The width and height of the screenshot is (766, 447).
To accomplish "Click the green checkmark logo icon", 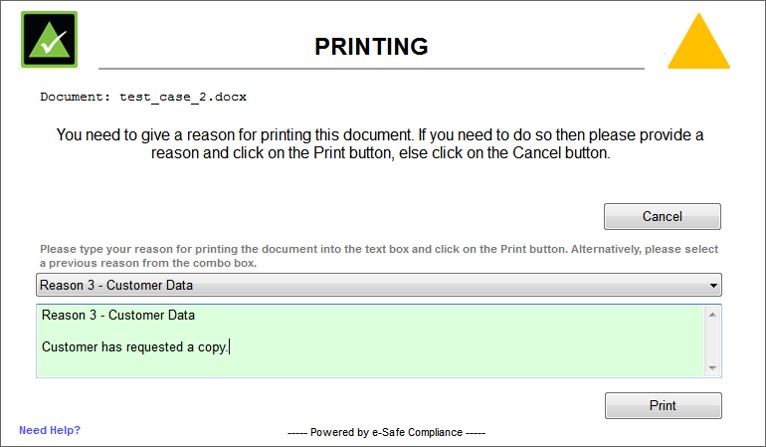I will pyautogui.click(x=49, y=39).
